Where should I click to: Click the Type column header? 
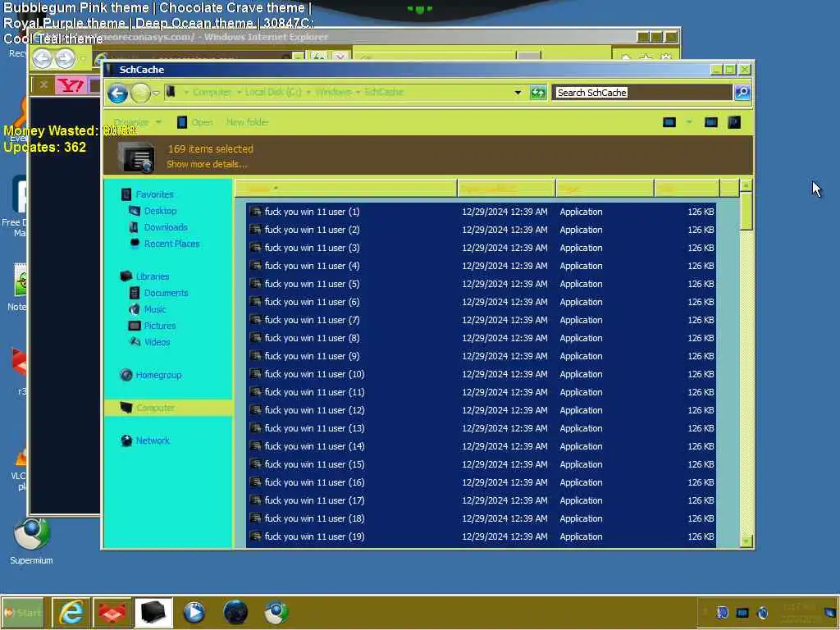pyautogui.click(x=605, y=189)
